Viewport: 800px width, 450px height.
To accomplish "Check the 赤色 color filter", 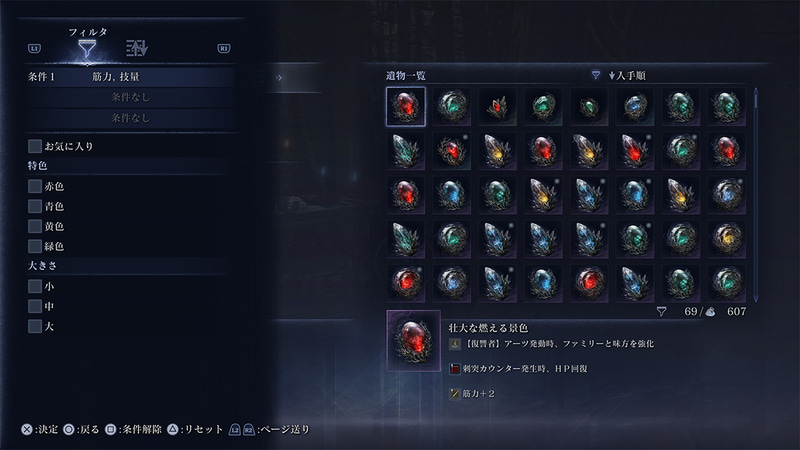I will point(35,186).
